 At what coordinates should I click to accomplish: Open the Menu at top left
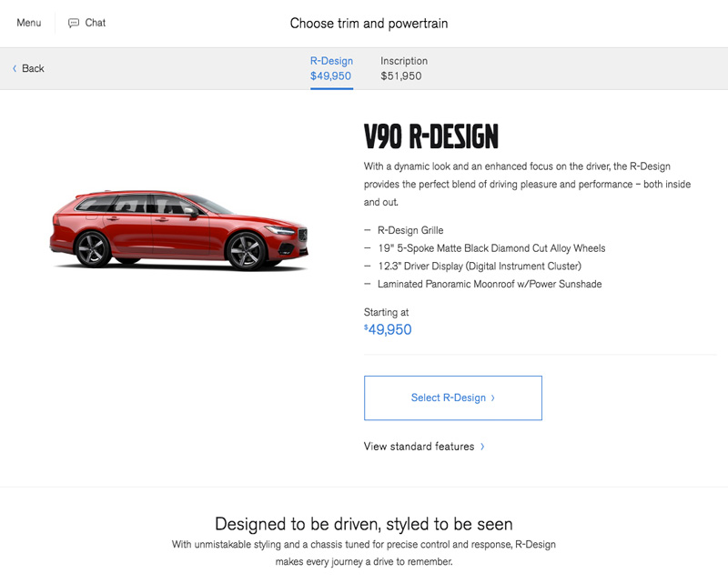[x=27, y=23]
